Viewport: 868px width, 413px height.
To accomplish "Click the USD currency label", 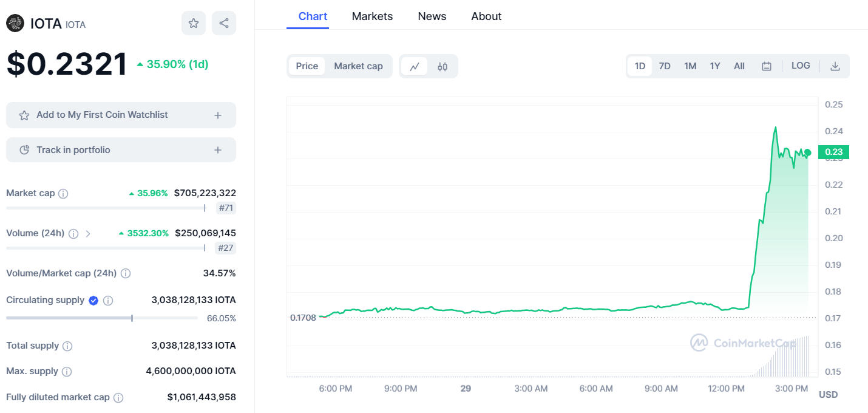I will (828, 395).
